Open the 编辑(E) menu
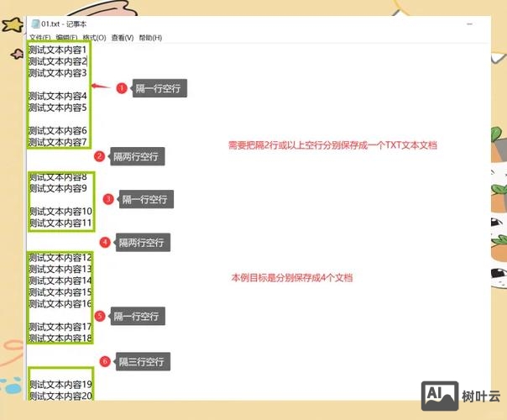 coord(66,38)
